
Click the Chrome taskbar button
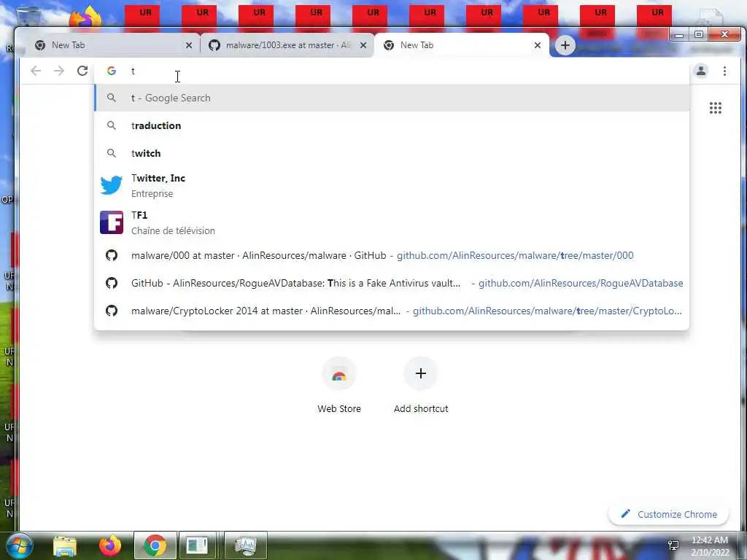pyautogui.click(x=155, y=545)
